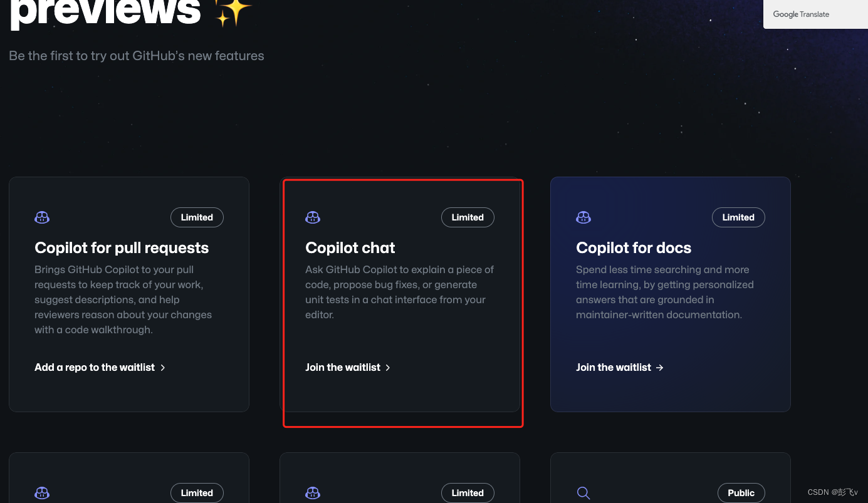Click Join the waitlist for Copilot chat
This screenshot has height=503, width=868.
(x=342, y=367)
